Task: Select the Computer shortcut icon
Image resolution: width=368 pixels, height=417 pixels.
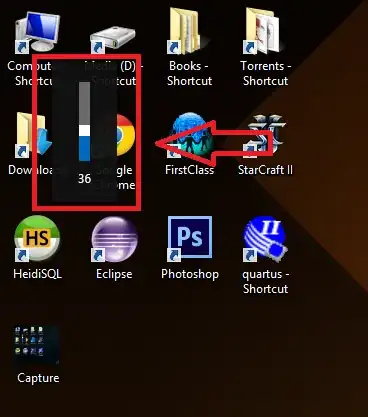Action: click(x=37, y=32)
